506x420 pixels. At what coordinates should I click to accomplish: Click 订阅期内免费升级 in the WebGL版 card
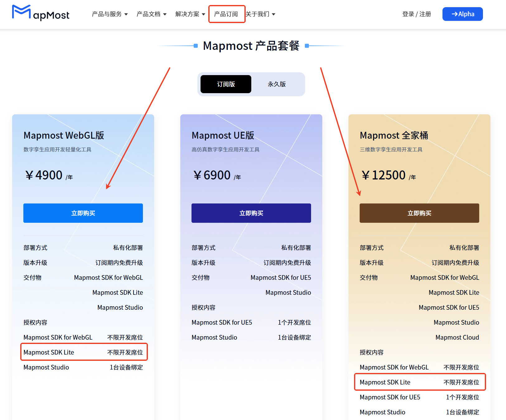point(119,263)
